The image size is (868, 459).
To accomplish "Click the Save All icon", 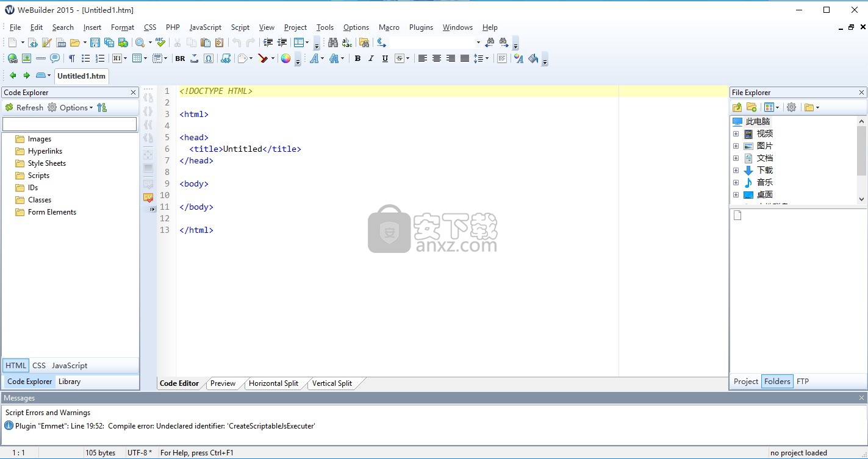I will tap(109, 43).
